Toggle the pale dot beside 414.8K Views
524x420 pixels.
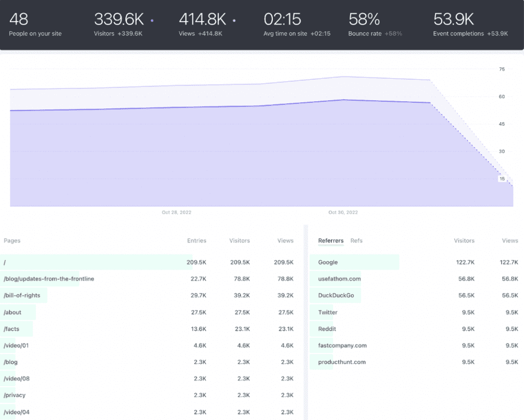pyautogui.click(x=234, y=20)
